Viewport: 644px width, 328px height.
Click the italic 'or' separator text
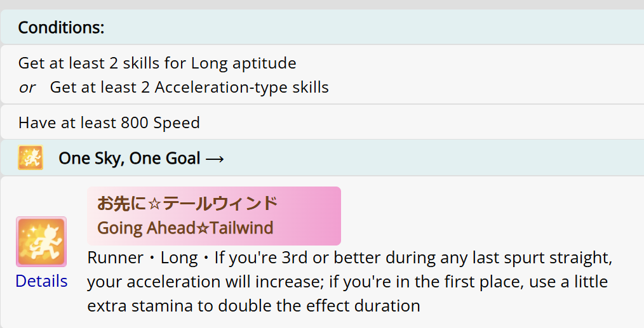[27, 88]
